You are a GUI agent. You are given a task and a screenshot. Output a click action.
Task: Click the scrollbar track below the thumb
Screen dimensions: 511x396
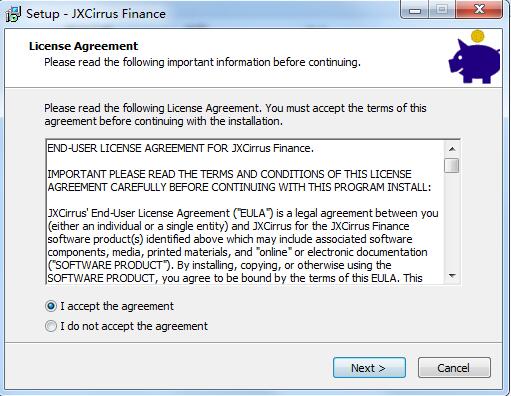point(452,221)
